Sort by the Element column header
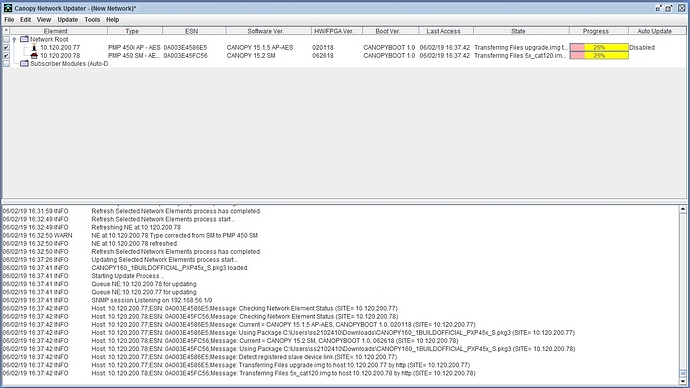The width and height of the screenshot is (690, 388). (59, 31)
